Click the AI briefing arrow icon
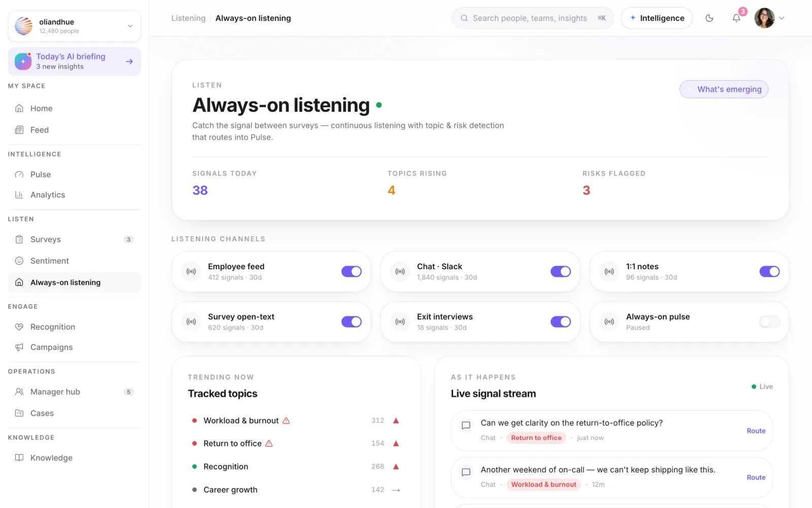Image resolution: width=812 pixels, height=508 pixels. pyautogui.click(x=129, y=61)
